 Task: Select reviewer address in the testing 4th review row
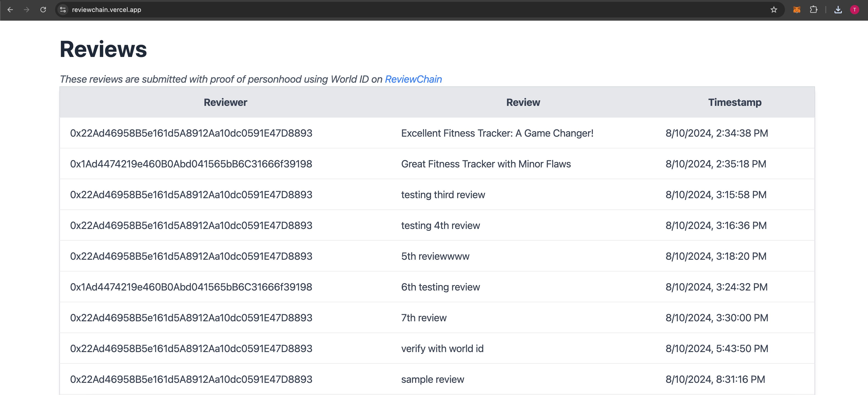[191, 226]
